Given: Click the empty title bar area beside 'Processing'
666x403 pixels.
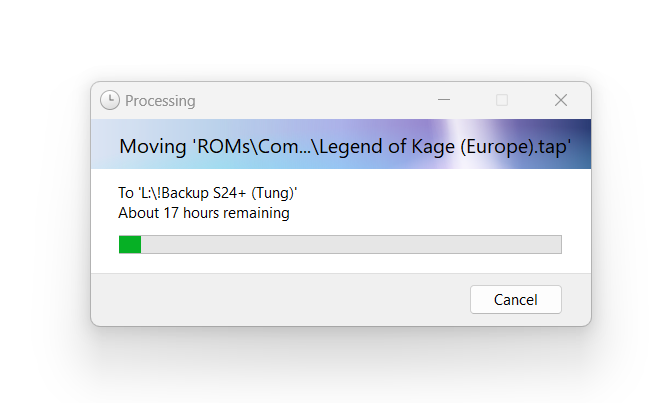Looking at the screenshot, I should click(310, 100).
